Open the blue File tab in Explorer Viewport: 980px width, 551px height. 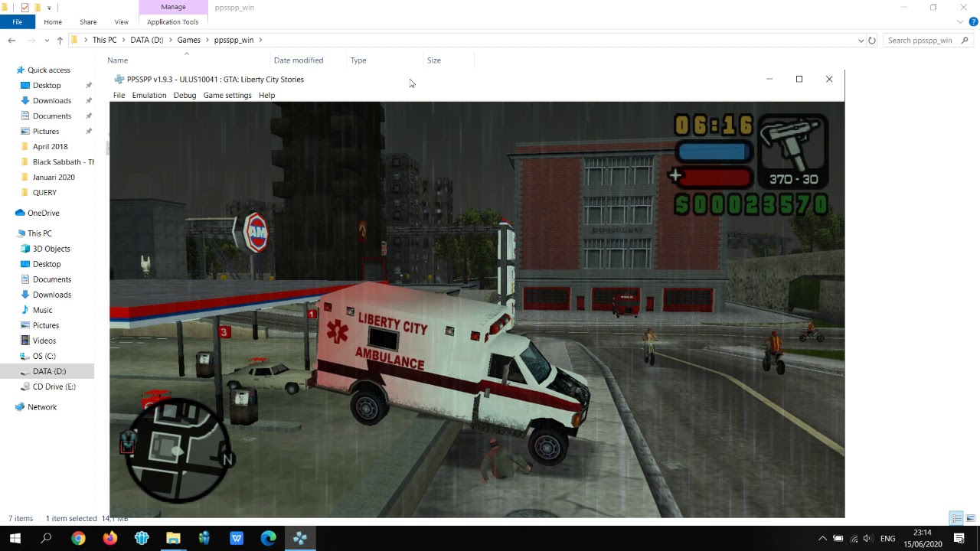pos(17,22)
